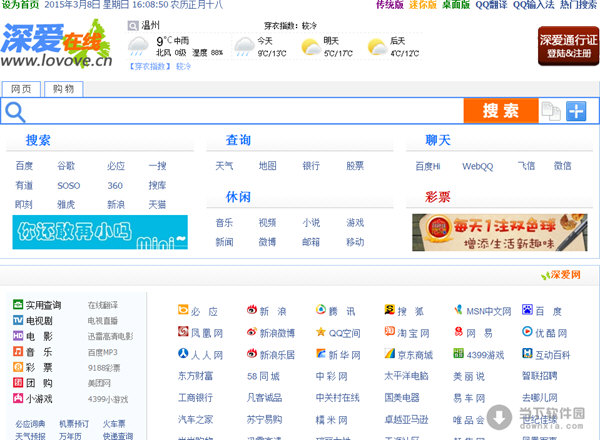The image size is (600, 440).
Task: Open the 必应 Bing site icon link
Action: [183, 311]
